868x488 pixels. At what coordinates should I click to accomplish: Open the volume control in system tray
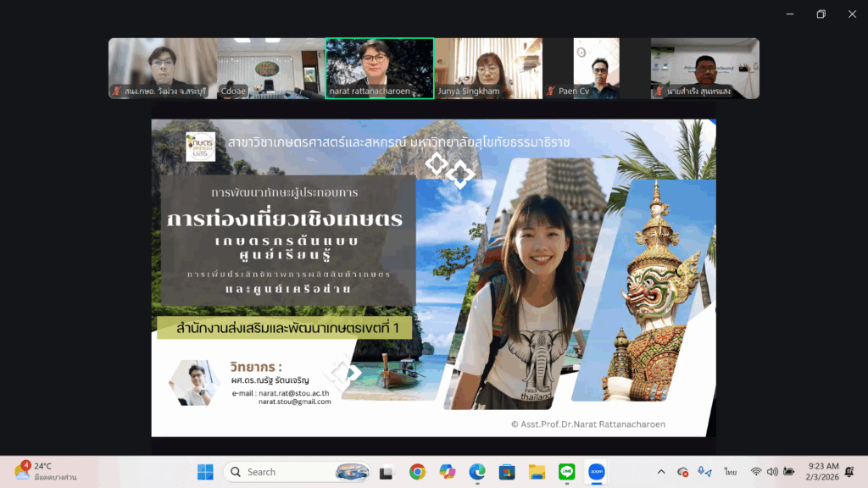tap(771, 472)
